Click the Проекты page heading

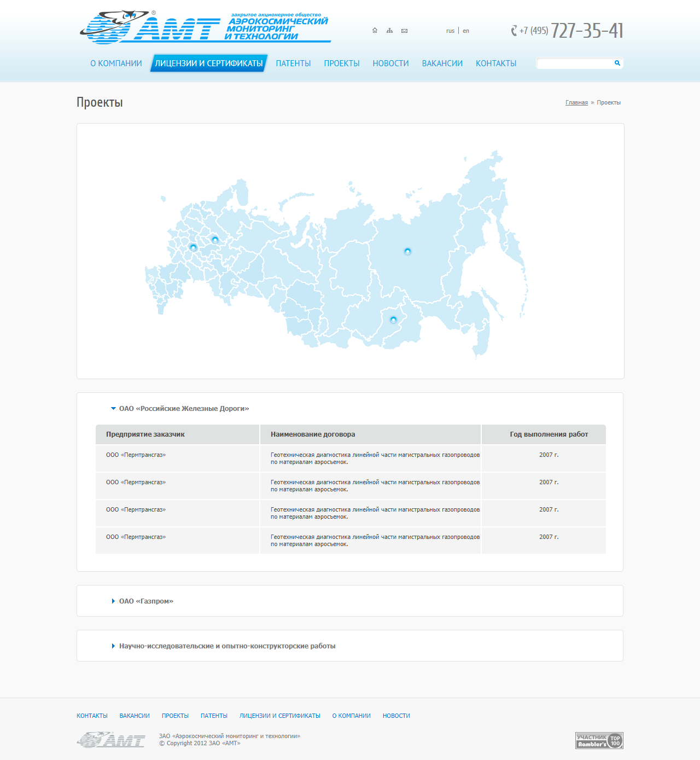click(100, 102)
